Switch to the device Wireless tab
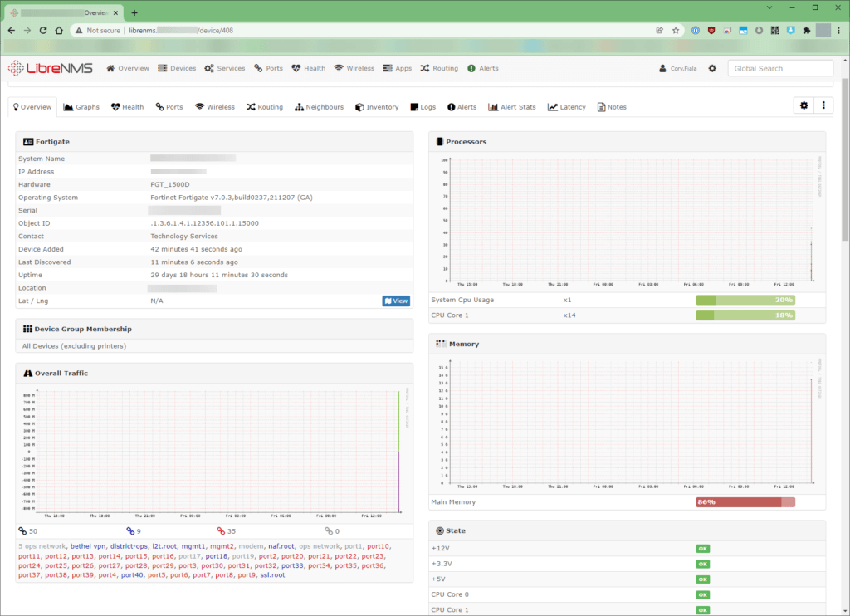Screen dimensions: 850x616 (215, 107)
